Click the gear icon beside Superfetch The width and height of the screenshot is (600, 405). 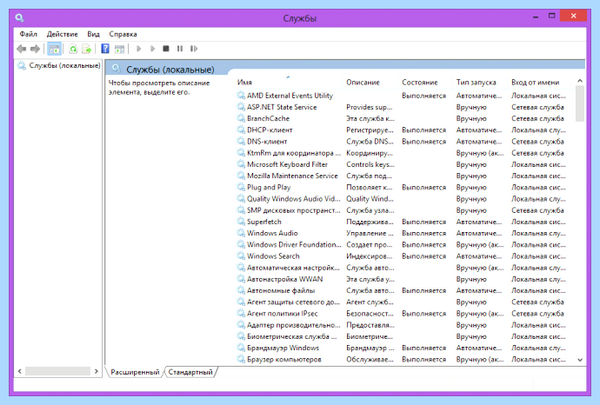pos(241,222)
